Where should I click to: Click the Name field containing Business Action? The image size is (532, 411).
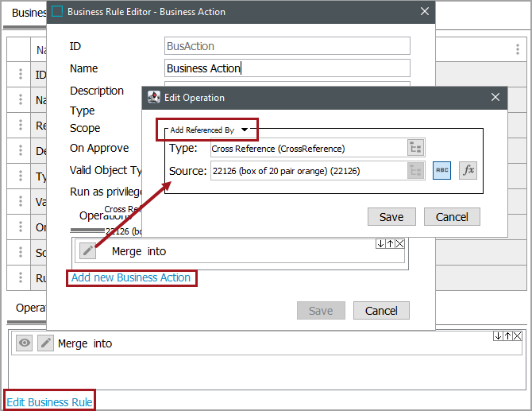pyautogui.click(x=287, y=68)
